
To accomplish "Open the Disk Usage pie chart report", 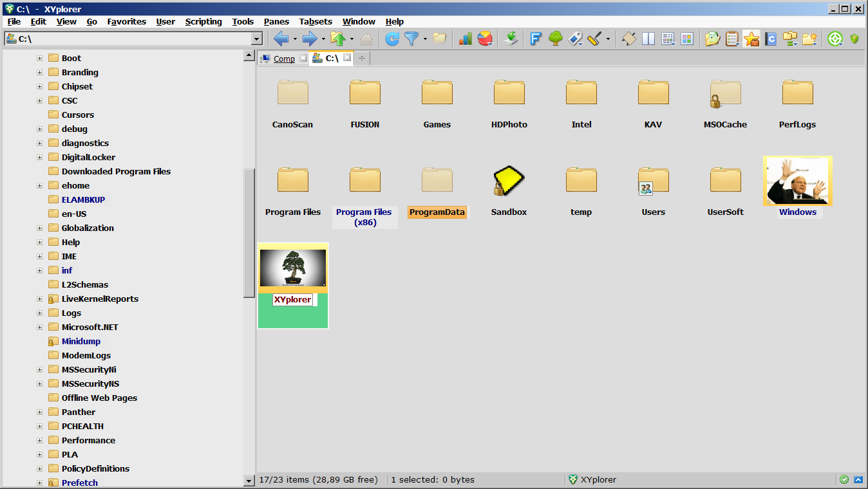I will 485,39.
